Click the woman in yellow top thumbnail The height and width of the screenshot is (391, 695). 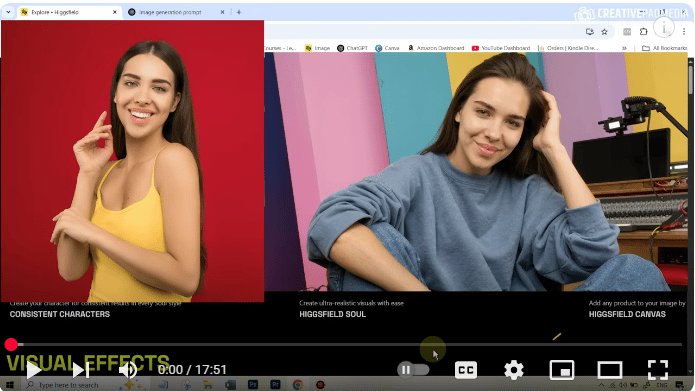pos(133,161)
